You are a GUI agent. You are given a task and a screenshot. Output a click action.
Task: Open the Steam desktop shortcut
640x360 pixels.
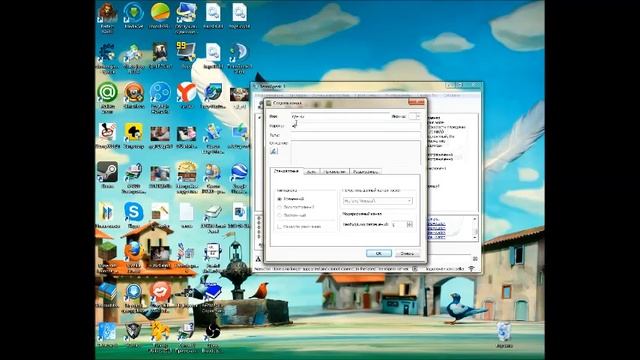point(107,172)
